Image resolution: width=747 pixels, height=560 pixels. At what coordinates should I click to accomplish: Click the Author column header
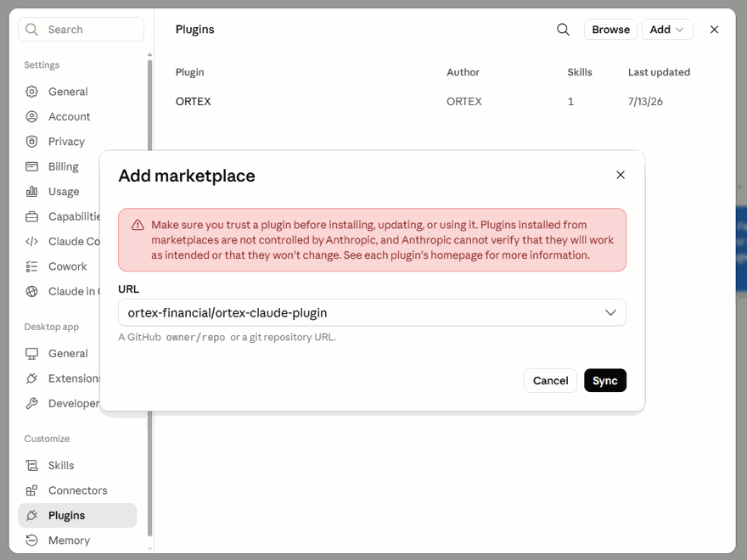(463, 72)
